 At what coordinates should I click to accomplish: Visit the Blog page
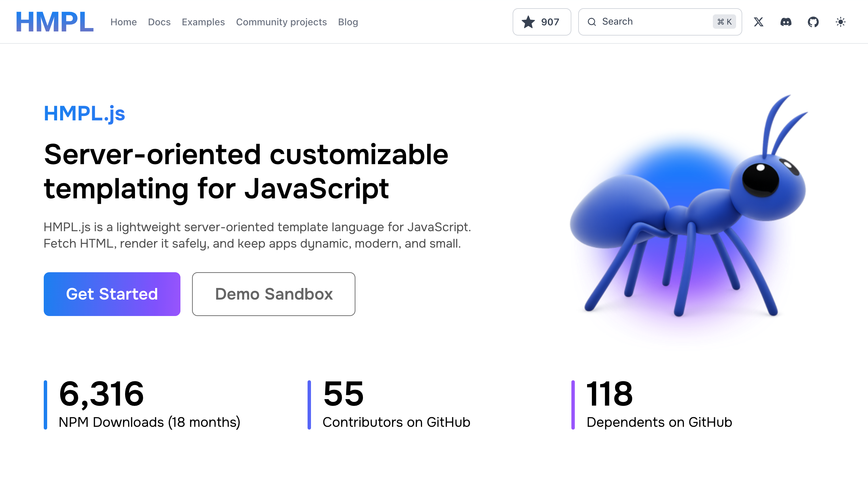pyautogui.click(x=348, y=22)
